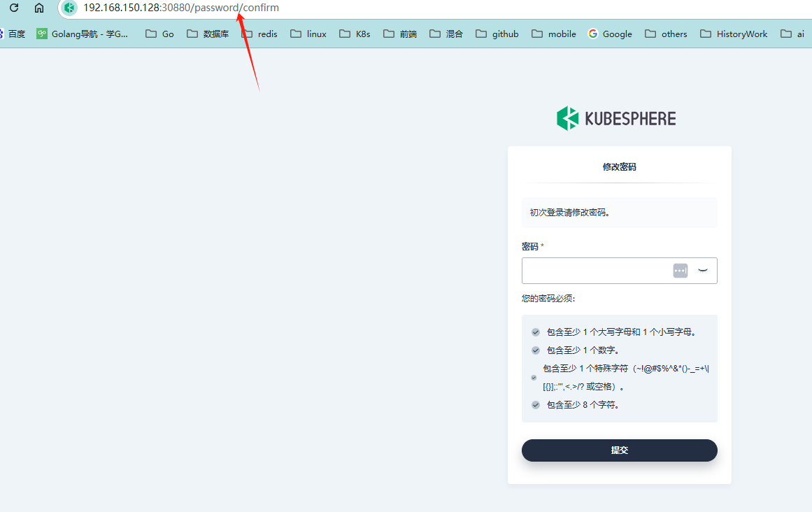Click the KubeSphere site icon in address bar
Image resolution: width=812 pixels, height=512 pixels.
(x=69, y=8)
